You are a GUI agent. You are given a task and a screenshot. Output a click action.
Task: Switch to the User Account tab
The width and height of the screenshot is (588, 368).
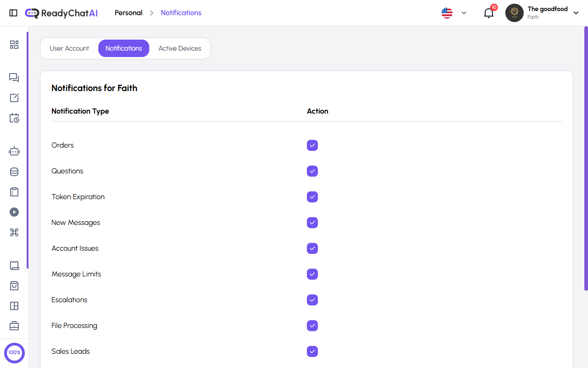coord(69,48)
